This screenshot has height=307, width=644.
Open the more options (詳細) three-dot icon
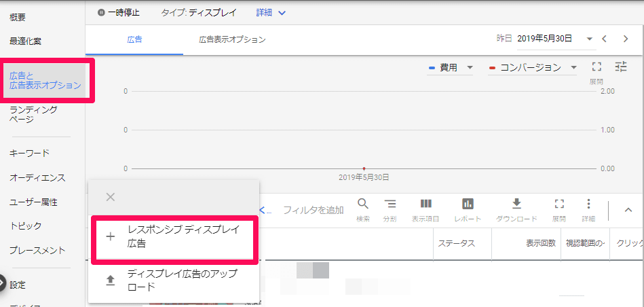coord(588,204)
